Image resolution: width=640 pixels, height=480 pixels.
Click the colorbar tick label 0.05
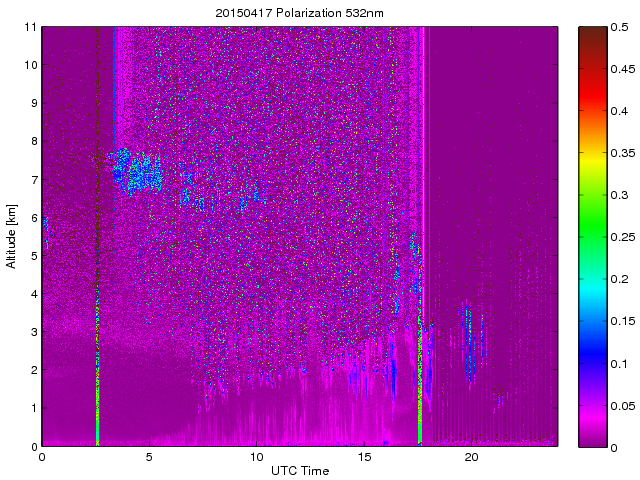point(623,406)
